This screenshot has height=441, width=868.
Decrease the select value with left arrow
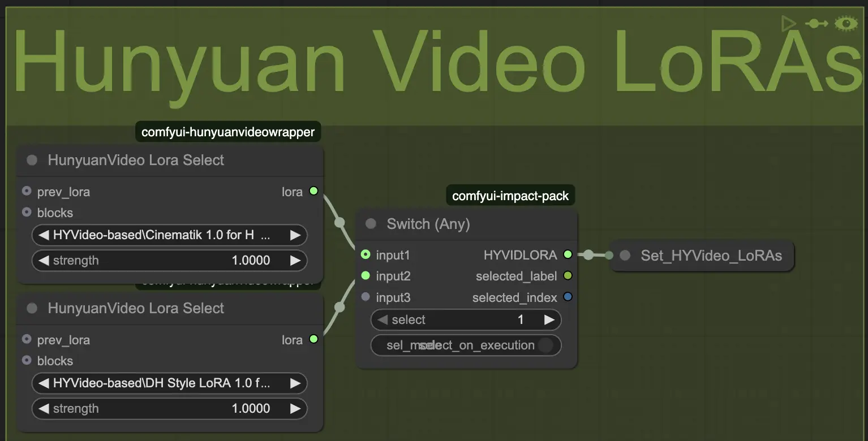[383, 320]
